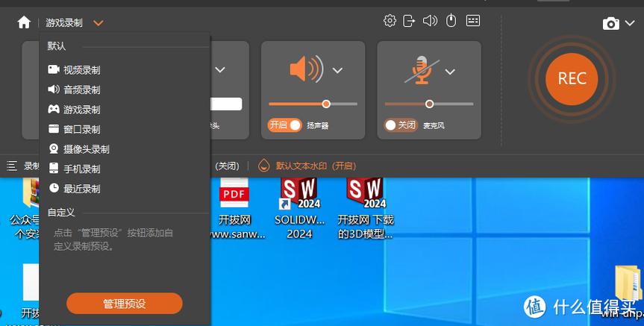This screenshot has height=326, width=644.
Task: Click the 扬声器 label
Action: 317,125
